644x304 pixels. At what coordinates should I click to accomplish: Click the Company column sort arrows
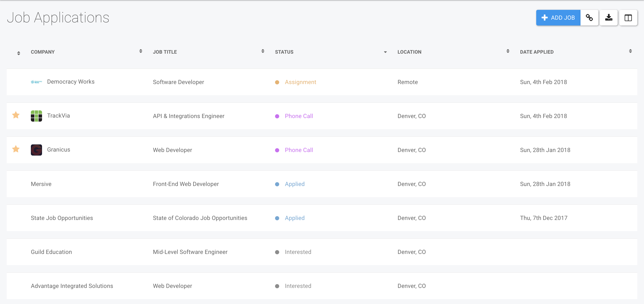point(141,51)
